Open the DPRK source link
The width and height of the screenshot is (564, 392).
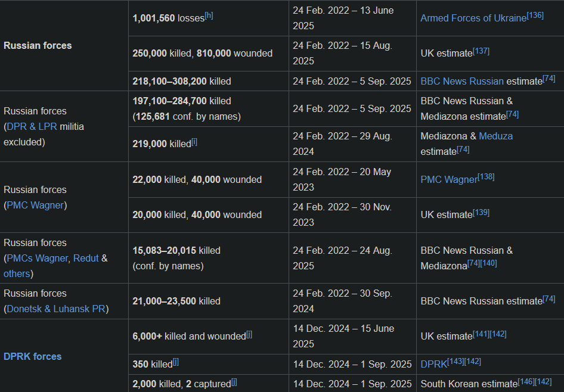click(x=434, y=365)
